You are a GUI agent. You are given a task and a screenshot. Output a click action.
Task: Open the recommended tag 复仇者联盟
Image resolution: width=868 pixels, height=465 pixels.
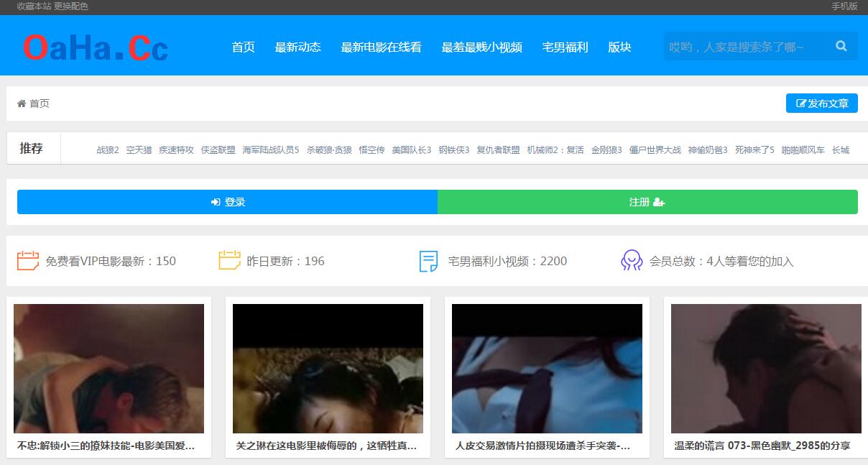point(498,150)
